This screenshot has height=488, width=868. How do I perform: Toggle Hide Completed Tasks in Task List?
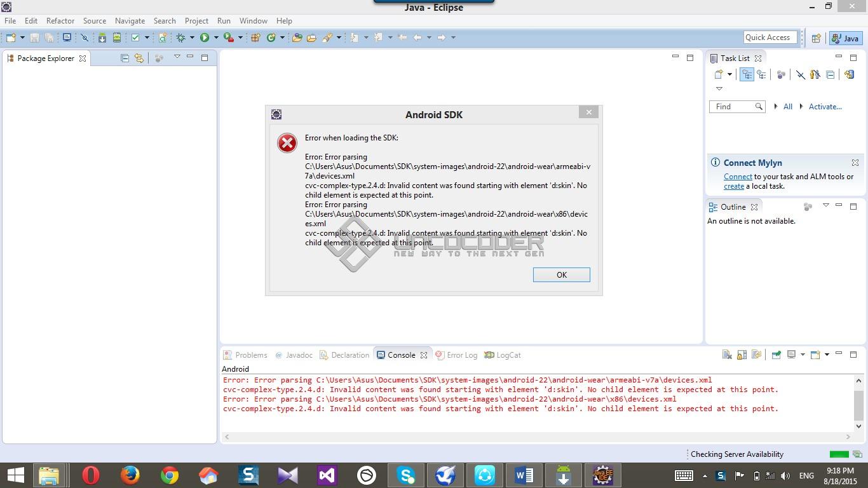(801, 74)
